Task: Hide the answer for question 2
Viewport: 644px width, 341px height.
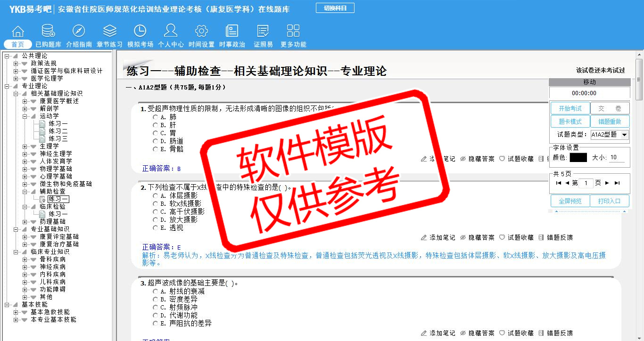Action: click(x=477, y=238)
